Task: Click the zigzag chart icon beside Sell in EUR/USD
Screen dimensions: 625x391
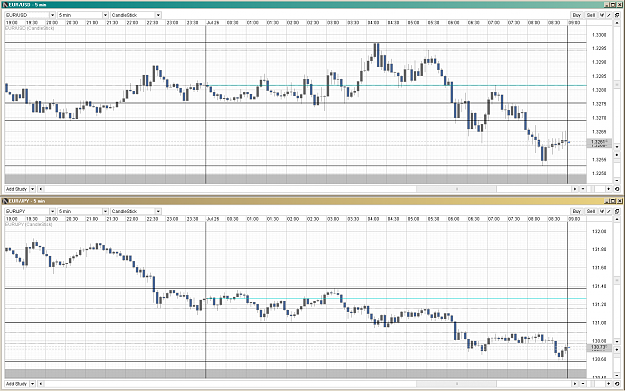Action: coord(602,15)
